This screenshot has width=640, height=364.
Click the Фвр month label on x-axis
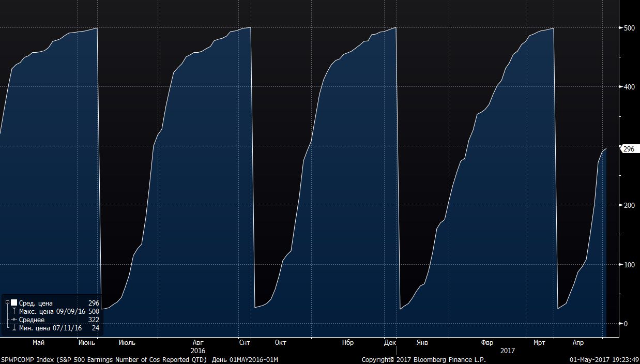coord(487,342)
